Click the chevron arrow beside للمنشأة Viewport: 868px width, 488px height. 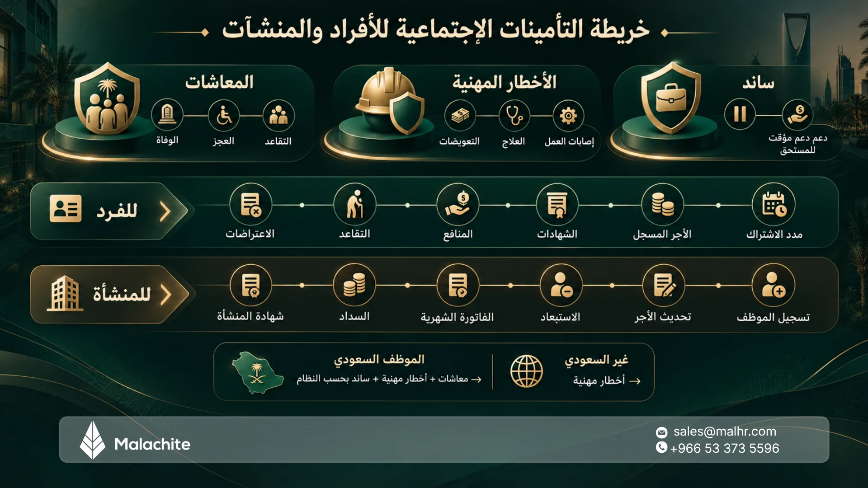[166, 295]
